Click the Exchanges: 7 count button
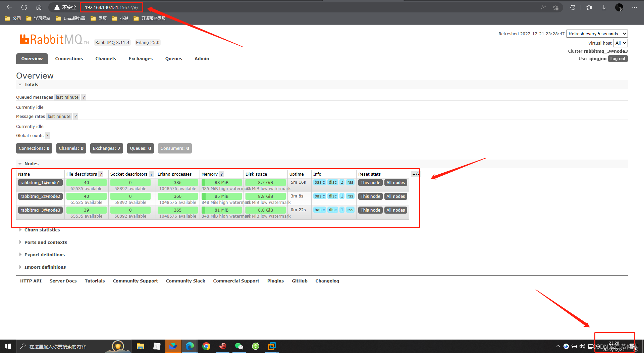The width and height of the screenshot is (644, 353). pyautogui.click(x=107, y=148)
